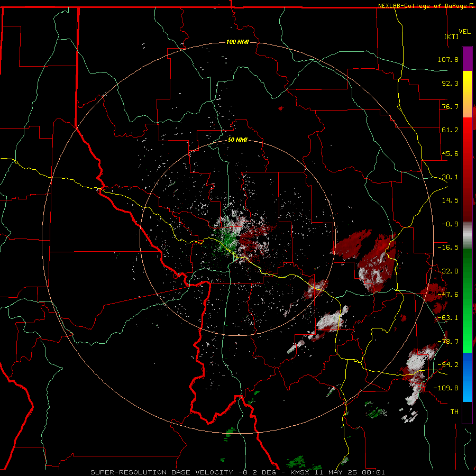476x476 pixels.
Task: Click the 14.5 scale value
Action: [x=450, y=200]
